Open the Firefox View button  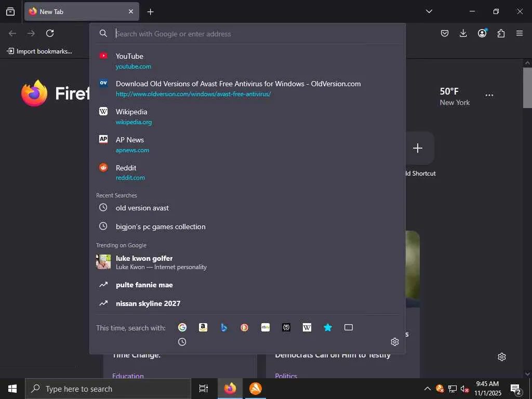tap(10, 11)
